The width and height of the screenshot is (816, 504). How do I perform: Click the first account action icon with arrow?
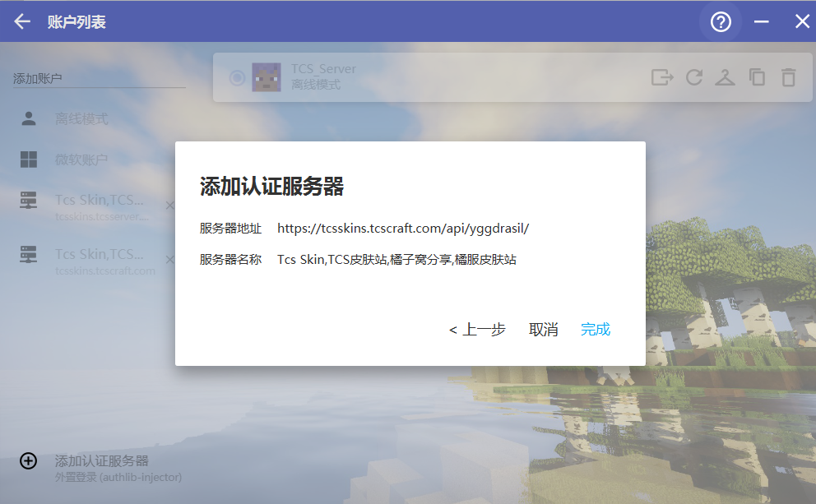tap(662, 77)
